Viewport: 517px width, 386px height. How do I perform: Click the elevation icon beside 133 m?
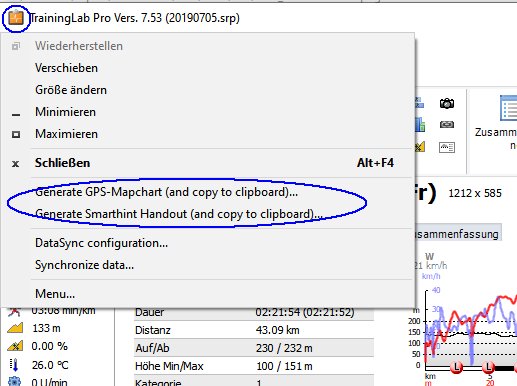[15, 328]
